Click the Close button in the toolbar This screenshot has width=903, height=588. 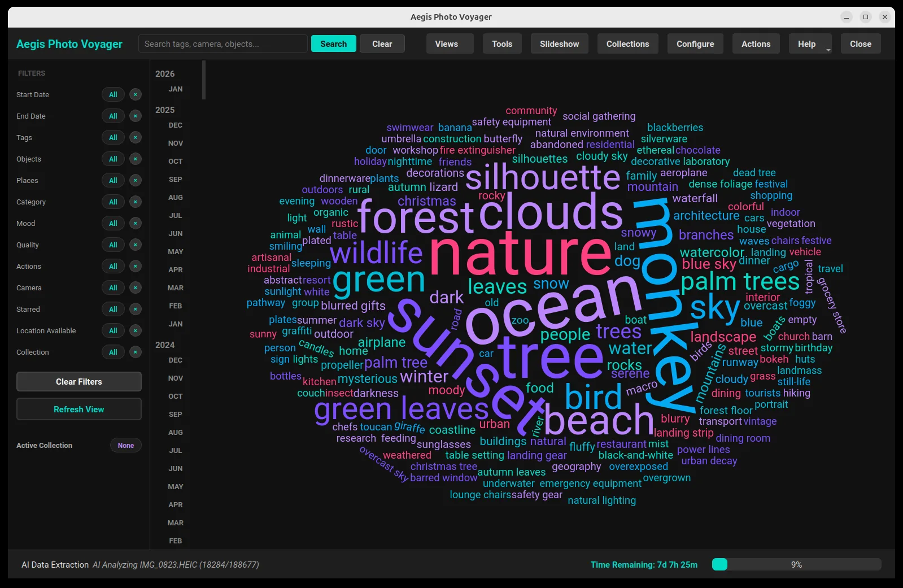(x=861, y=43)
